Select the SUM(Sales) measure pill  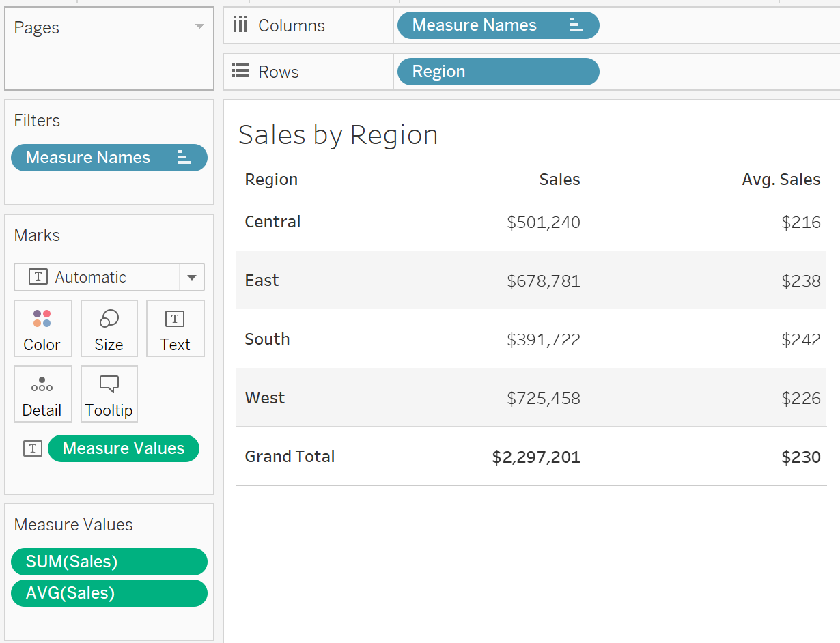point(109,562)
